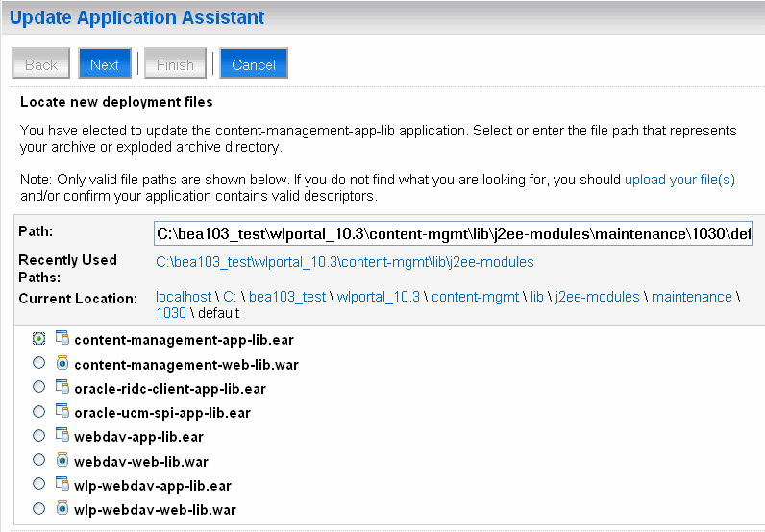This screenshot has width=765, height=532.
Task: Click the oracle-ridc-client-app-lib.ear file name
Action: click(x=170, y=389)
